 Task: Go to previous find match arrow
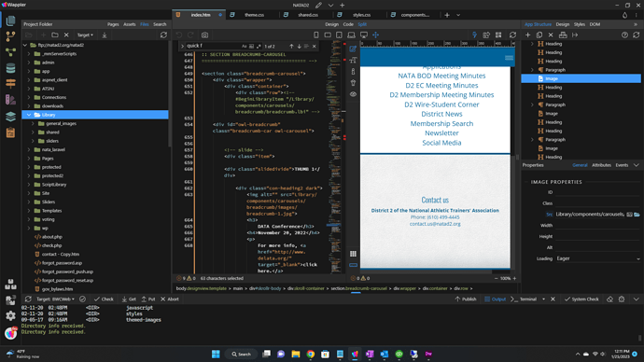(291, 46)
